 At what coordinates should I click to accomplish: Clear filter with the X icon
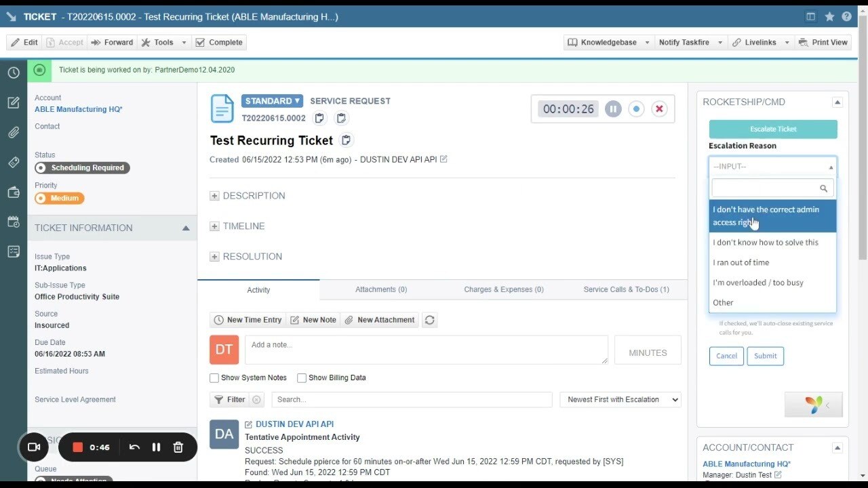[x=256, y=400]
